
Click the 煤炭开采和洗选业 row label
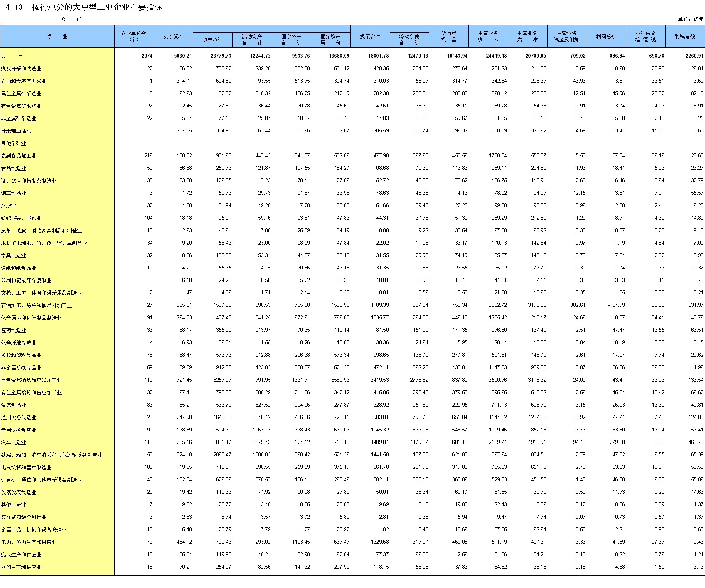21,69
